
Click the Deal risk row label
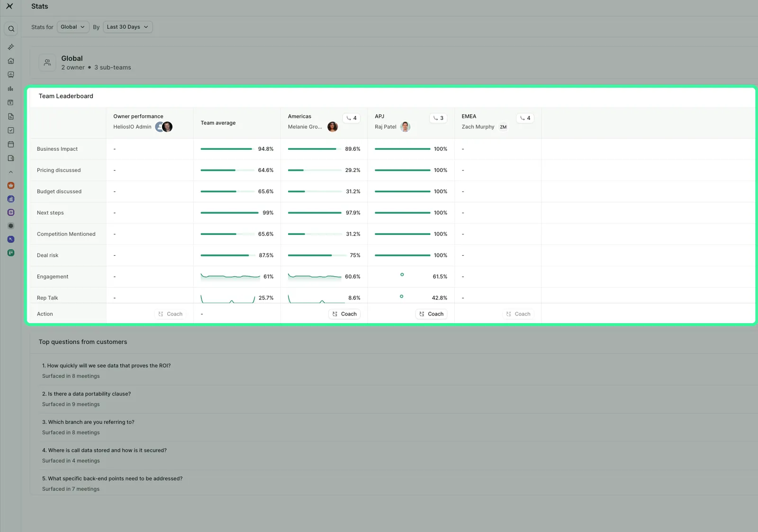[47, 255]
